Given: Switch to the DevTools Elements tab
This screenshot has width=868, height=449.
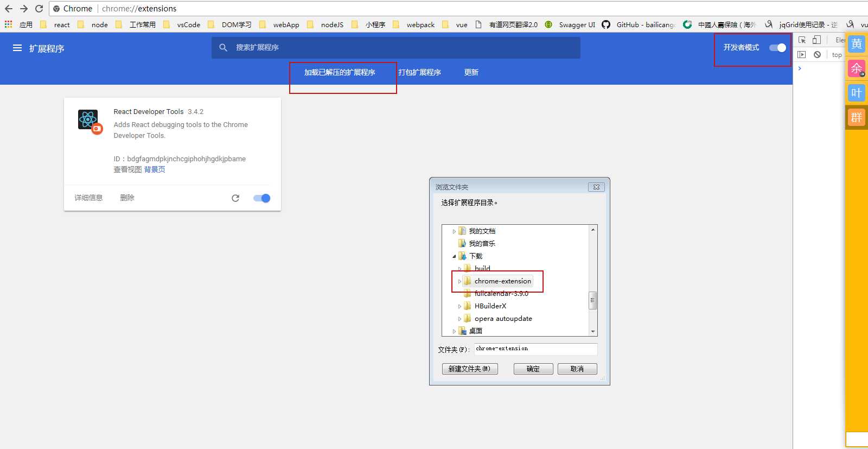Looking at the screenshot, I should point(840,40).
